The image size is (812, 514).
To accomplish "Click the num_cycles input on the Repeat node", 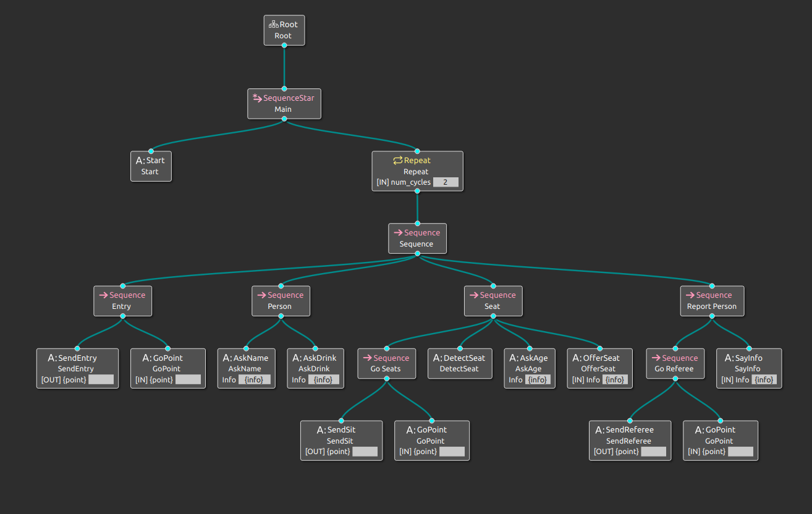I will point(446,182).
